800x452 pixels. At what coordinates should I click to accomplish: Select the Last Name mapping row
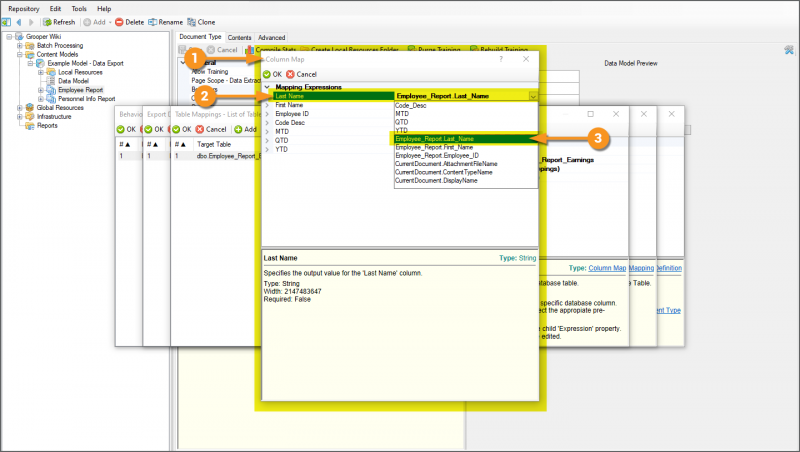pos(333,96)
